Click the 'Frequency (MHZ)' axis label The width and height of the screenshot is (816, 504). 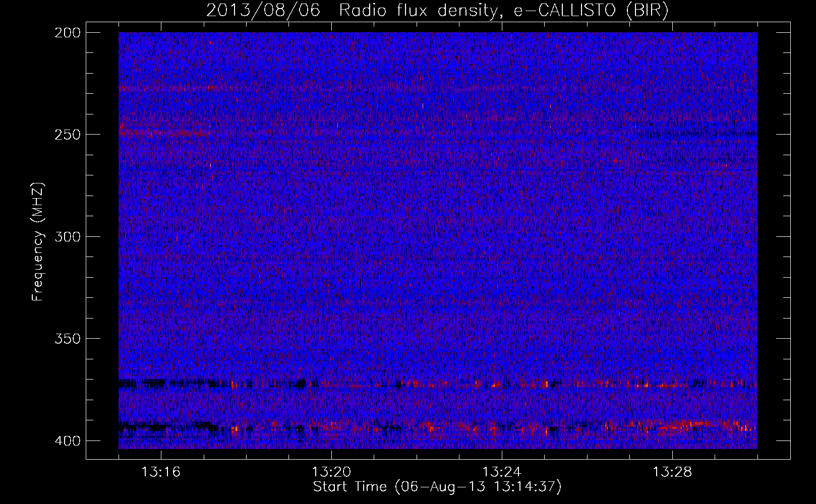(38, 242)
